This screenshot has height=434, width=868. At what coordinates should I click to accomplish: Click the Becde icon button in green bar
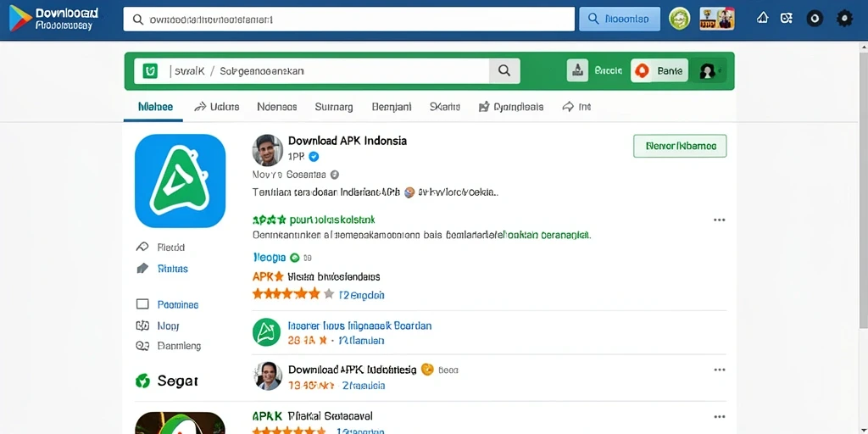pos(577,71)
